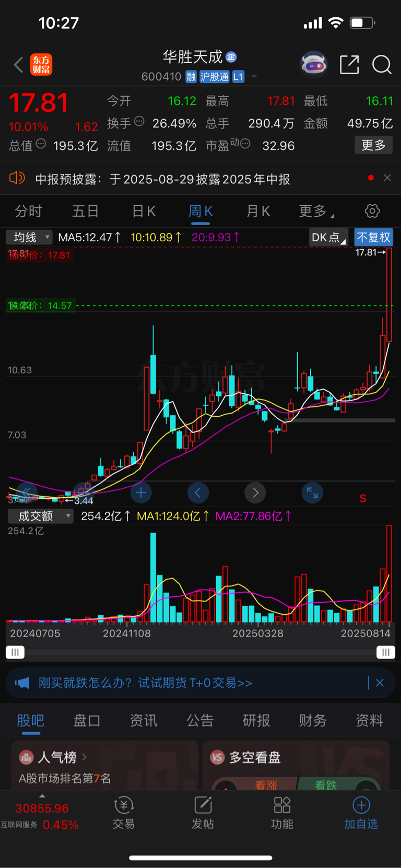Zoom in chart with plus button
Screen dimensions: 401x868
(x=140, y=492)
